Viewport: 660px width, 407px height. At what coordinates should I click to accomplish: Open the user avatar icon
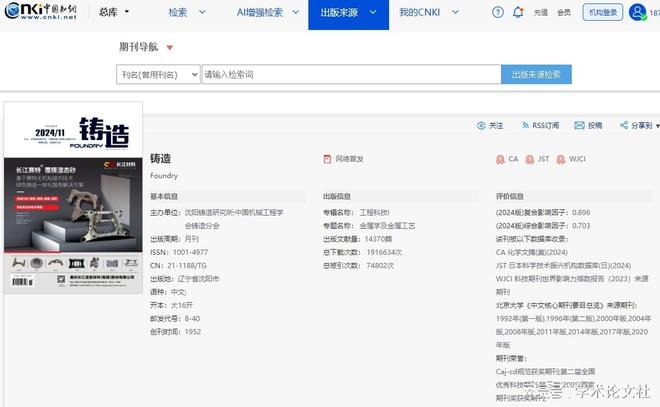tap(637, 12)
